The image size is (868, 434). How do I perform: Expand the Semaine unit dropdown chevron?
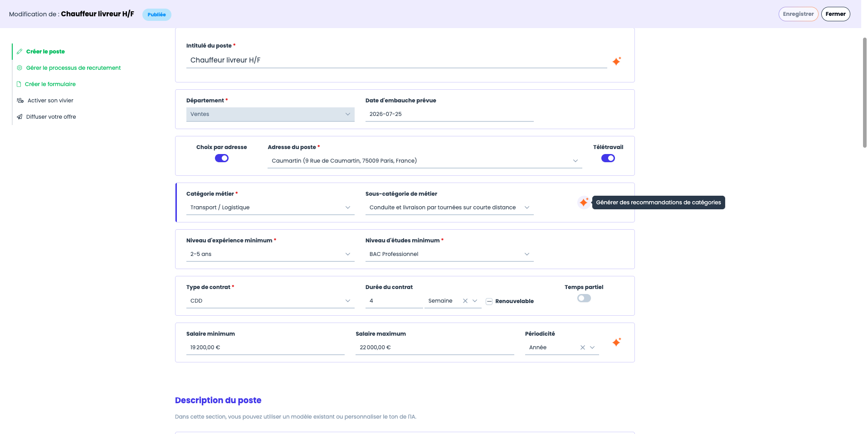[x=475, y=301]
